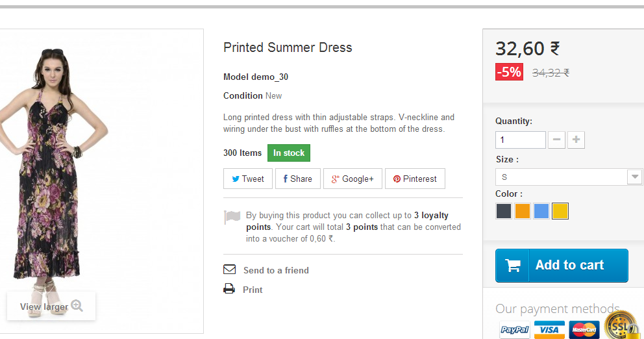Screen dimensions: 644x339
Task: Click the printer icon
Action: click(x=229, y=289)
